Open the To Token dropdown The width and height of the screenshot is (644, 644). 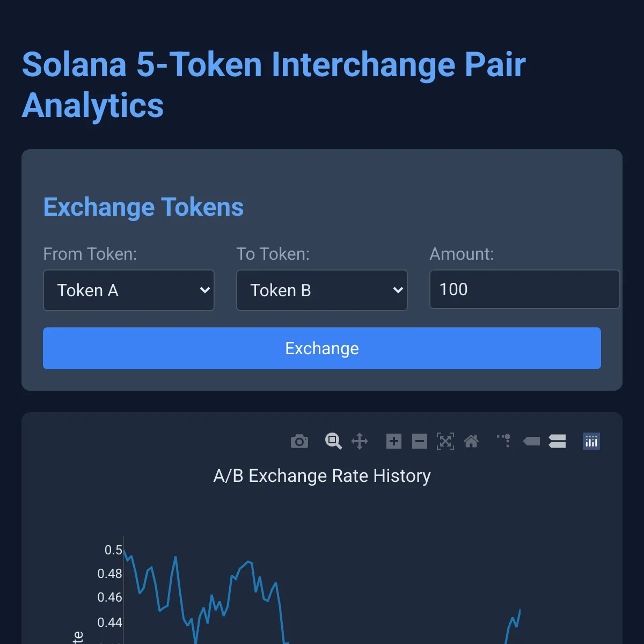pyautogui.click(x=322, y=290)
